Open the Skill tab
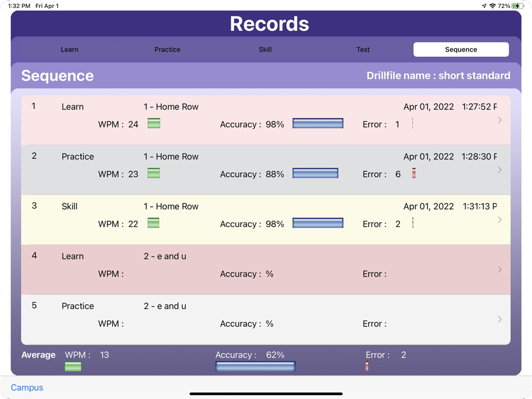The width and height of the screenshot is (532, 399). pyautogui.click(x=265, y=49)
